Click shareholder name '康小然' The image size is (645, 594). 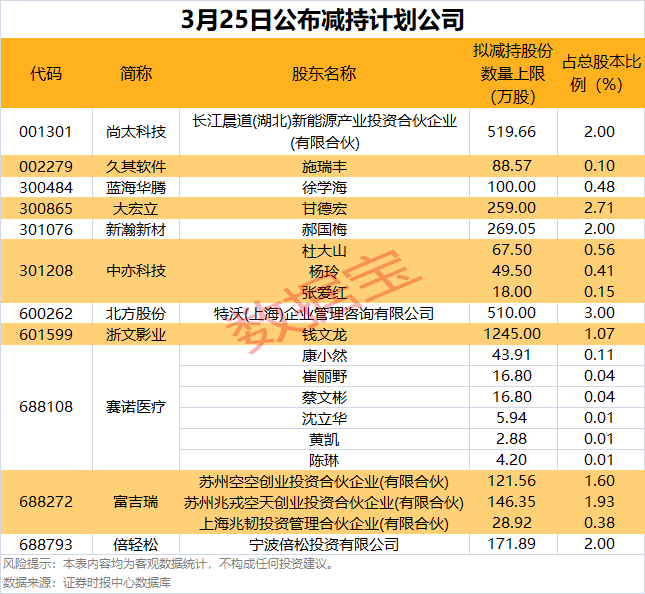coord(324,355)
